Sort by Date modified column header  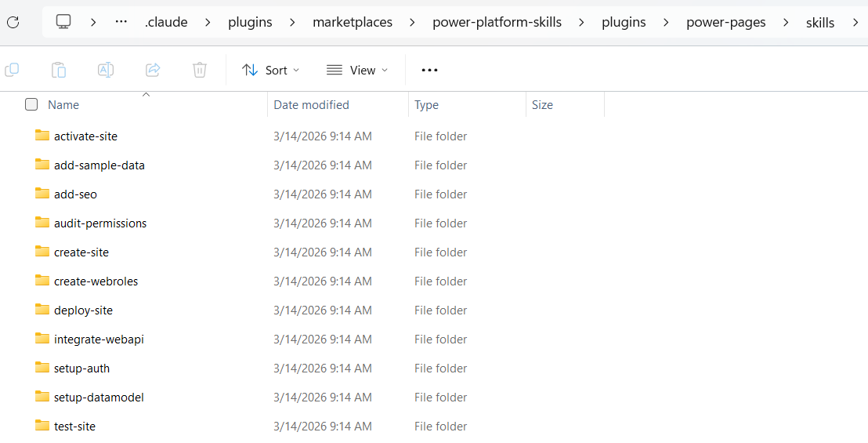311,104
